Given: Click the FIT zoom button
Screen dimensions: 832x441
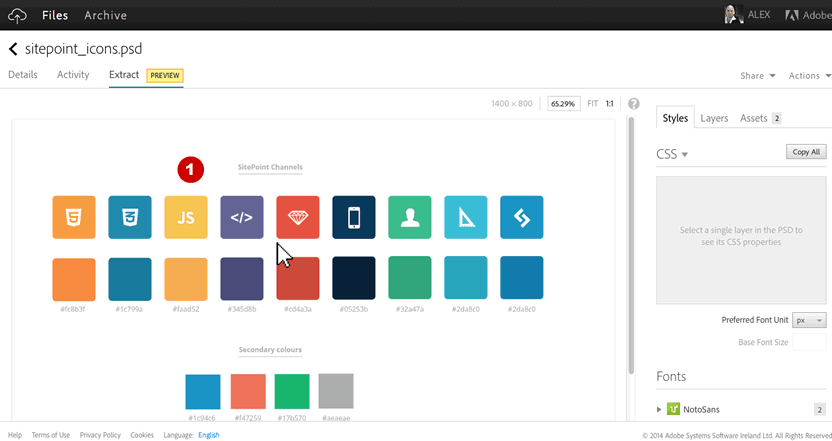Looking at the screenshot, I should pos(593,103).
